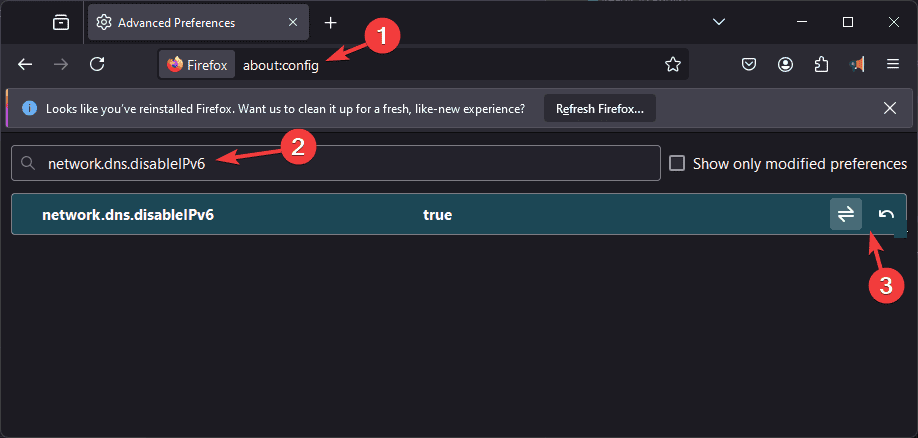Open a new tab with plus button
The image size is (918, 438).
(331, 23)
